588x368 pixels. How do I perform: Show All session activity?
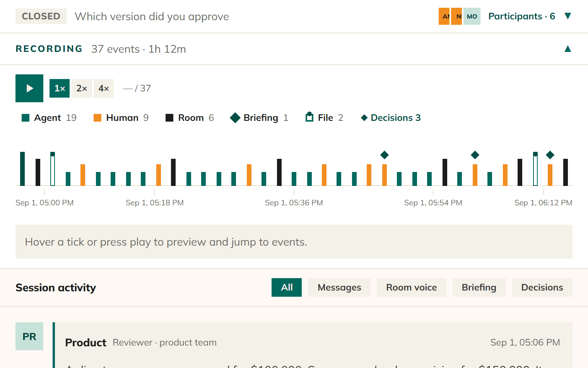coord(287,287)
